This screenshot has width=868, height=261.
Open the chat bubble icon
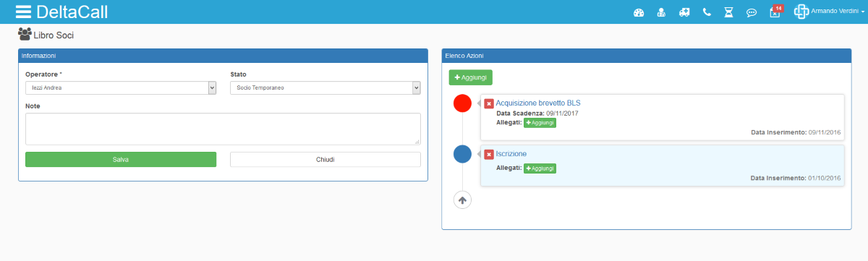click(752, 12)
